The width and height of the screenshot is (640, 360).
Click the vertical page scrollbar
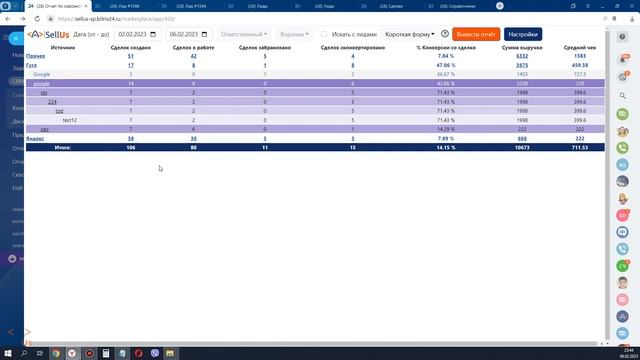coord(607,184)
